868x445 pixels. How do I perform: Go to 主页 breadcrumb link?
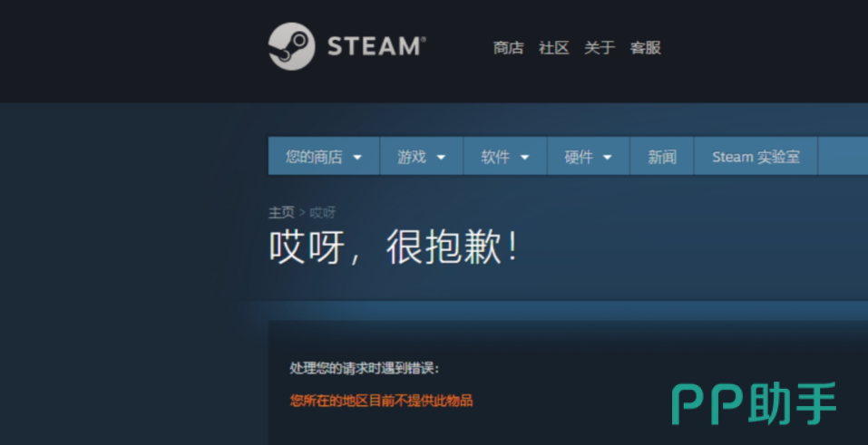pyautogui.click(x=281, y=213)
